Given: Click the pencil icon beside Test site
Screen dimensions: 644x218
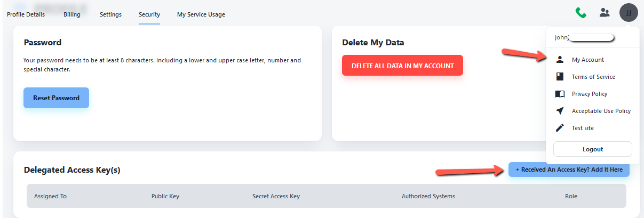Looking at the screenshot, I should click(560, 128).
